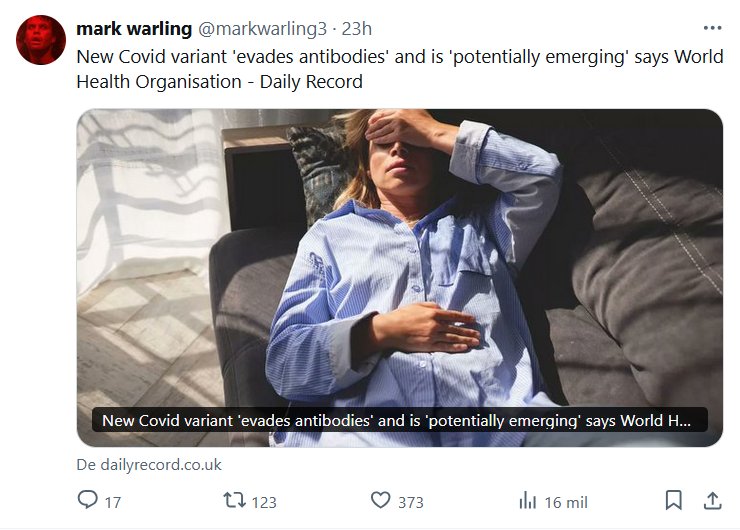Click the '23h' timestamp

tap(357, 28)
